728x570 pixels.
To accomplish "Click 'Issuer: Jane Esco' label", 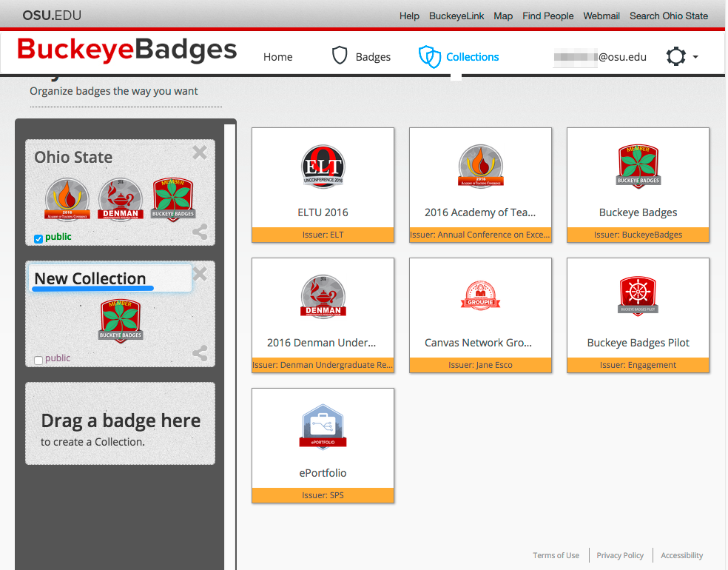I will tap(481, 365).
